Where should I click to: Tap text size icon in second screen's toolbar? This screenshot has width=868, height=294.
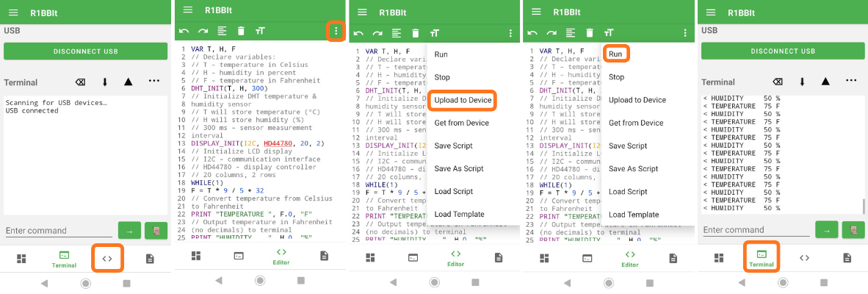(x=260, y=31)
